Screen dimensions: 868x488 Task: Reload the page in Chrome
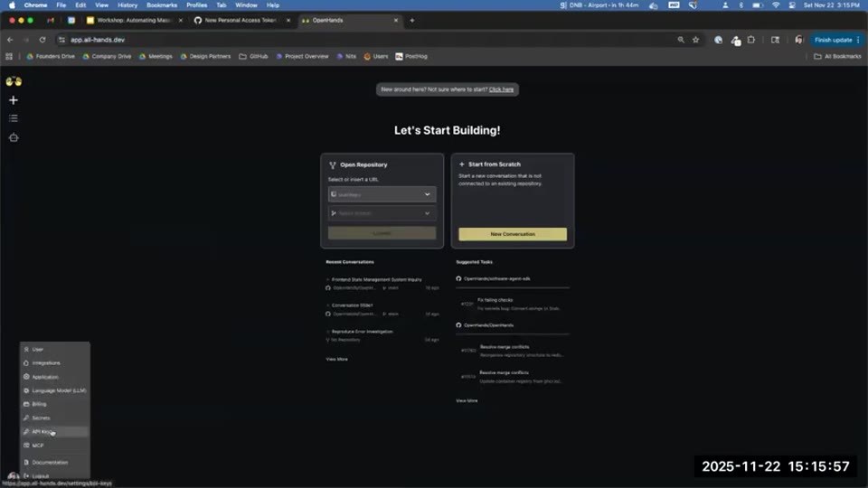[x=42, y=40]
